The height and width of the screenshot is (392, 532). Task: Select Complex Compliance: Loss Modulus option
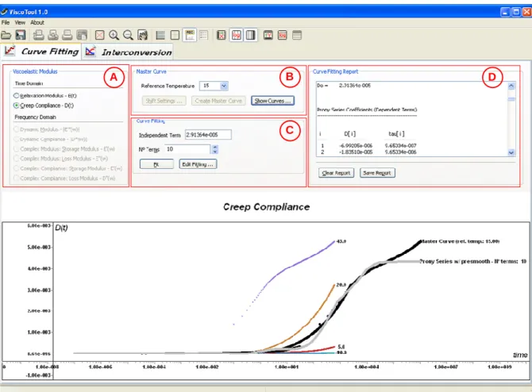coord(16,178)
